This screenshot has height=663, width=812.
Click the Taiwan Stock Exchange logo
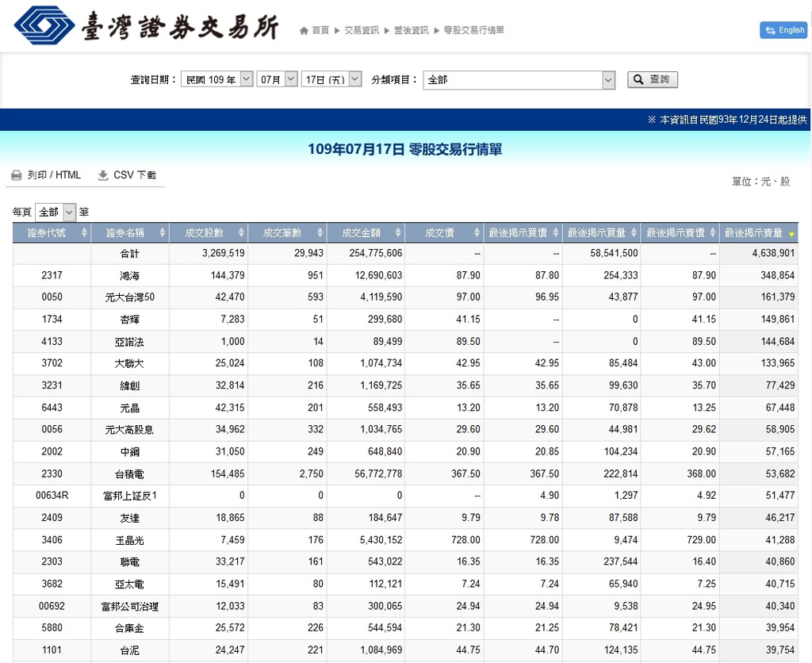click(x=147, y=25)
